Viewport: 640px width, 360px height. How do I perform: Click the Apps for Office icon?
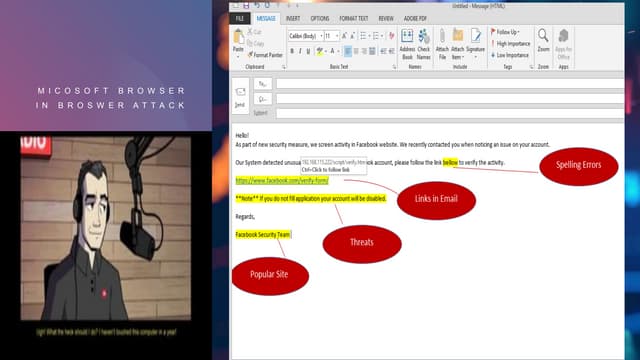(x=563, y=36)
